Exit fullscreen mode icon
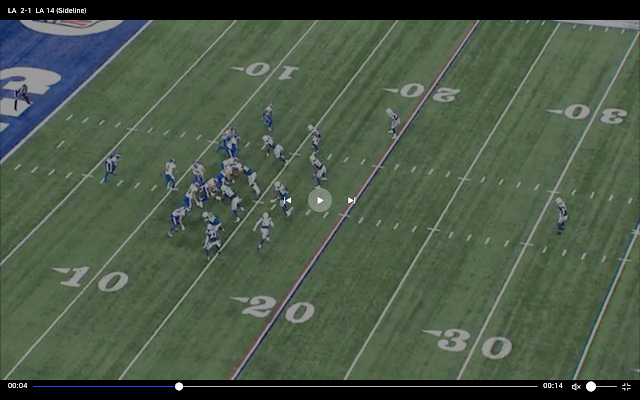Image resolution: width=640 pixels, height=400 pixels. point(626,387)
